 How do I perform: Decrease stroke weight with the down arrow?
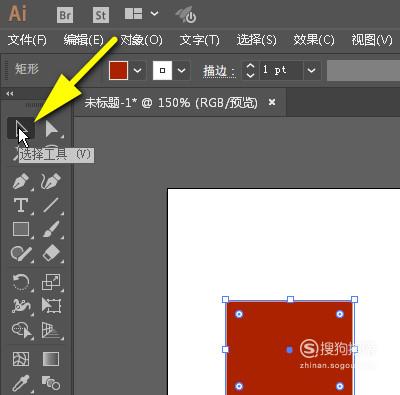(250, 75)
